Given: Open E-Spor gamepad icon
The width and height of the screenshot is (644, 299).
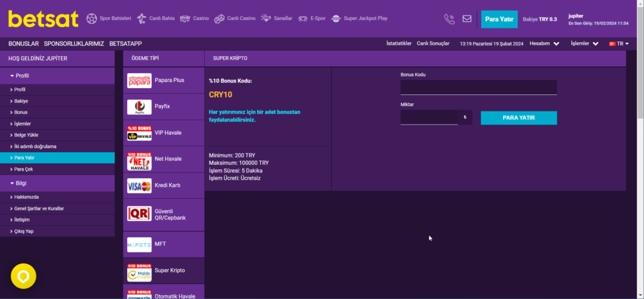Looking at the screenshot, I should point(303,18).
